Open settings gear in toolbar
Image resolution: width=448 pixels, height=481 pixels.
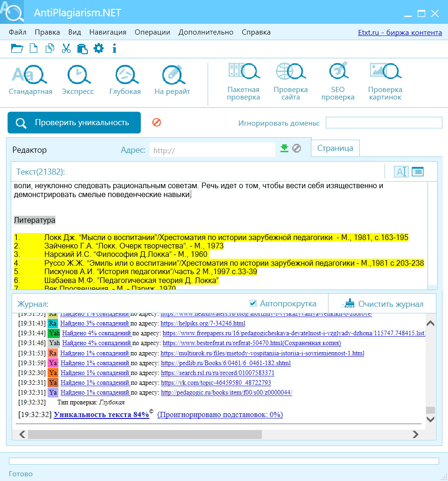point(98,48)
